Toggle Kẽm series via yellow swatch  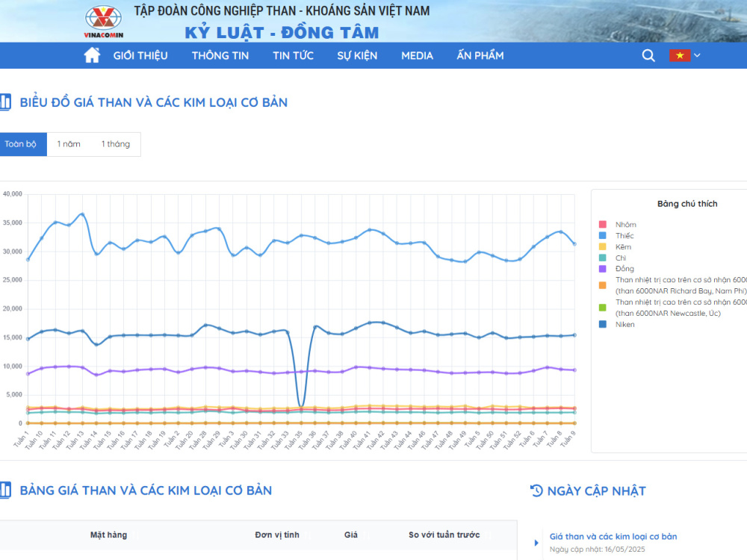coord(603,246)
